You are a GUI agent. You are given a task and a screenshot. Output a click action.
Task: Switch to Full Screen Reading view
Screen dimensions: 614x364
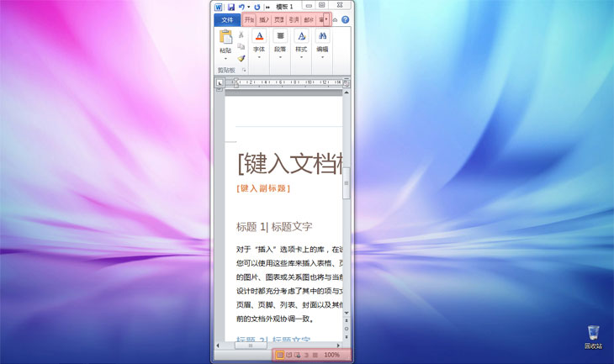coord(288,355)
